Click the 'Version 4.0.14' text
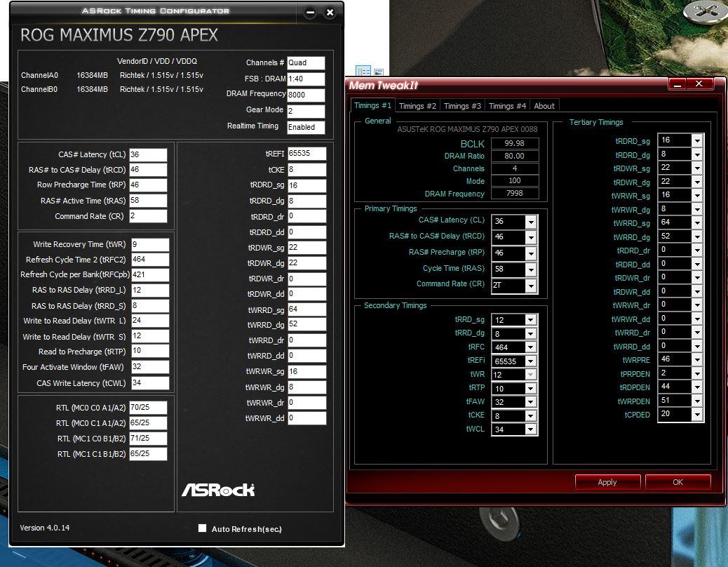Viewport: 728px width, 567px height. pos(45,528)
